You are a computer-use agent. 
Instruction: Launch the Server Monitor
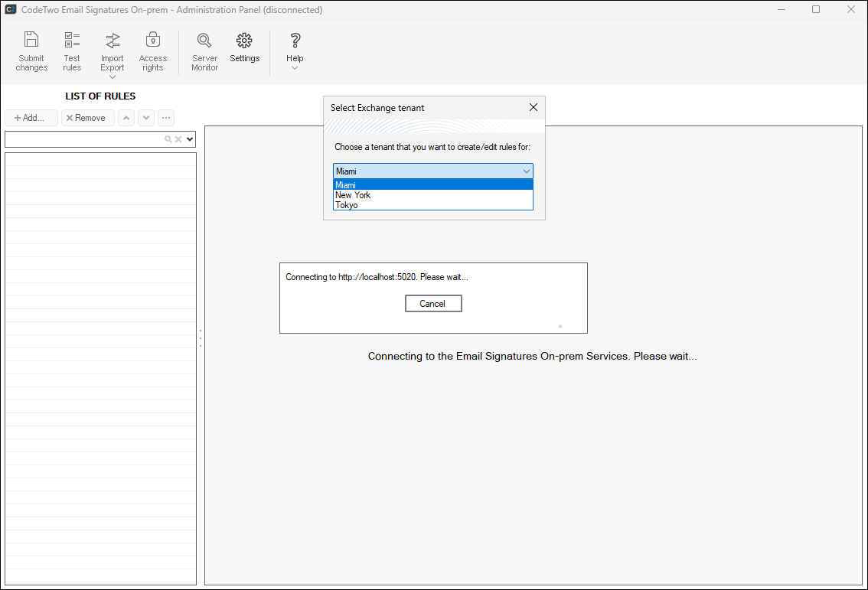tap(204, 51)
